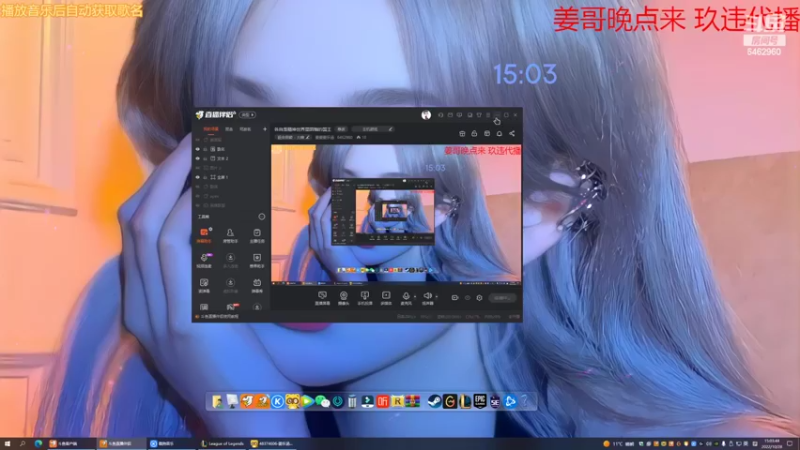Open WeChat from the desktop dock
The image size is (800, 450).
322,402
